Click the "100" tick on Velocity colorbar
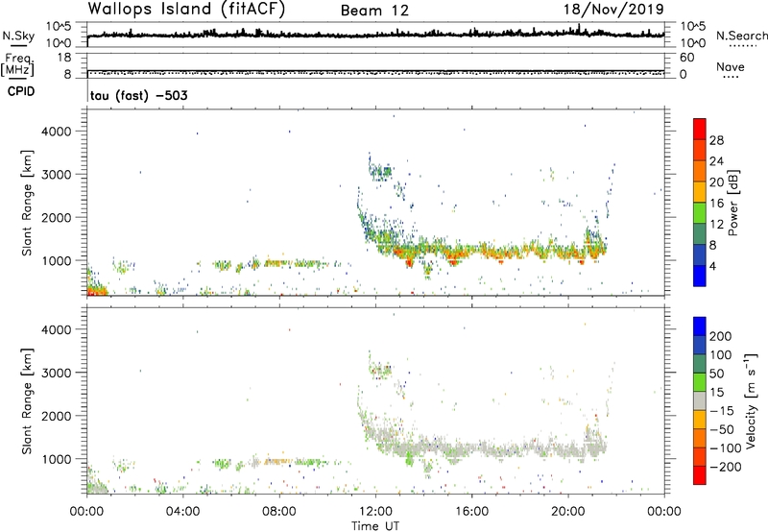The width and height of the screenshot is (768, 532). click(721, 354)
